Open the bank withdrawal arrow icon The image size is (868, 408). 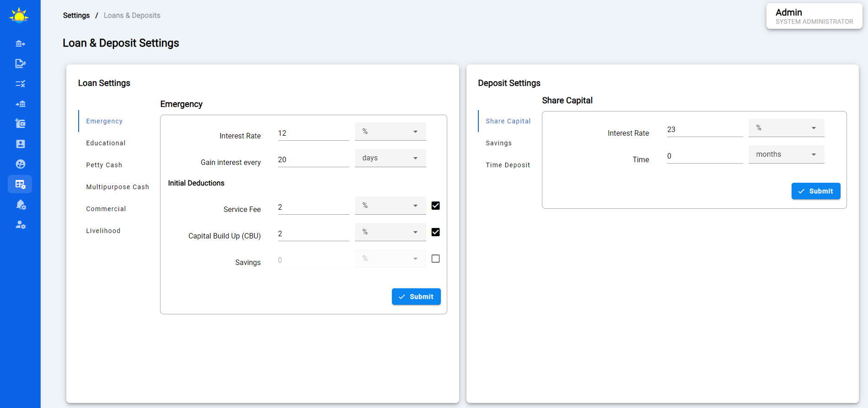[x=20, y=43]
